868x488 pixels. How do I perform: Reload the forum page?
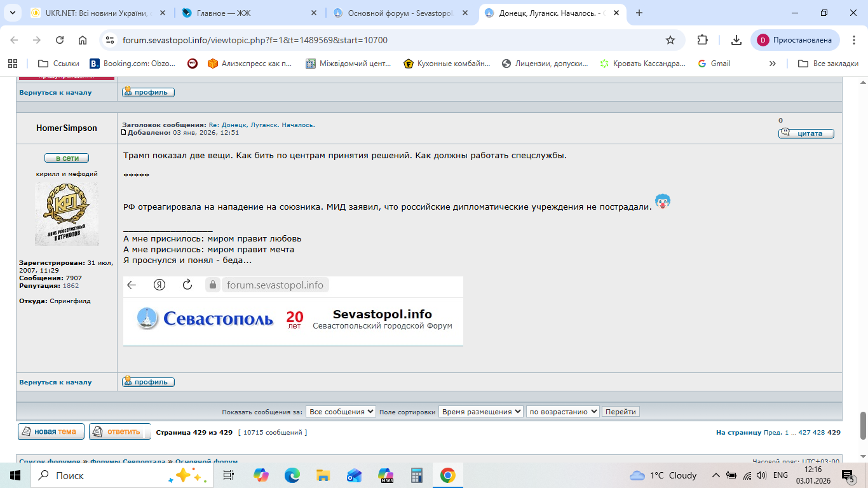point(60,40)
